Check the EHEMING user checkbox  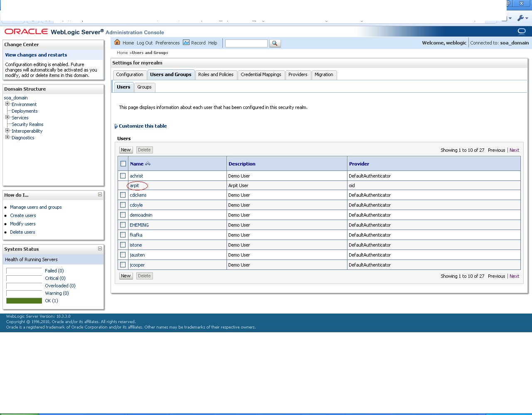(123, 225)
